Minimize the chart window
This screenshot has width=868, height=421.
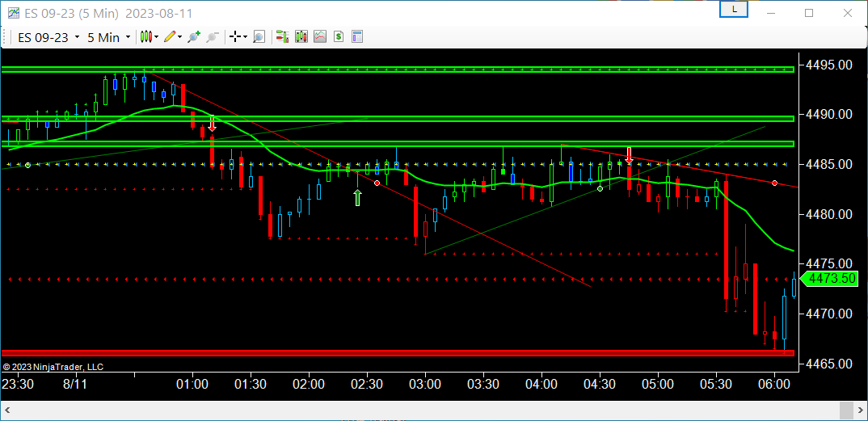(x=773, y=13)
